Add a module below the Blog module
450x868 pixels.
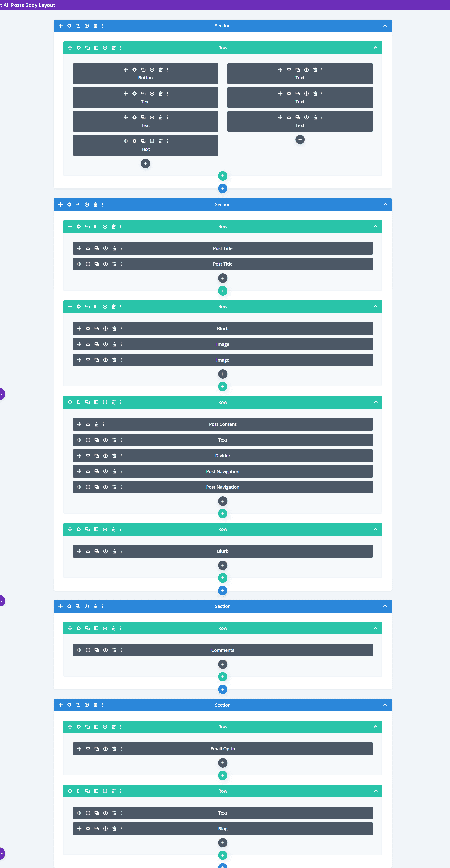click(x=223, y=843)
